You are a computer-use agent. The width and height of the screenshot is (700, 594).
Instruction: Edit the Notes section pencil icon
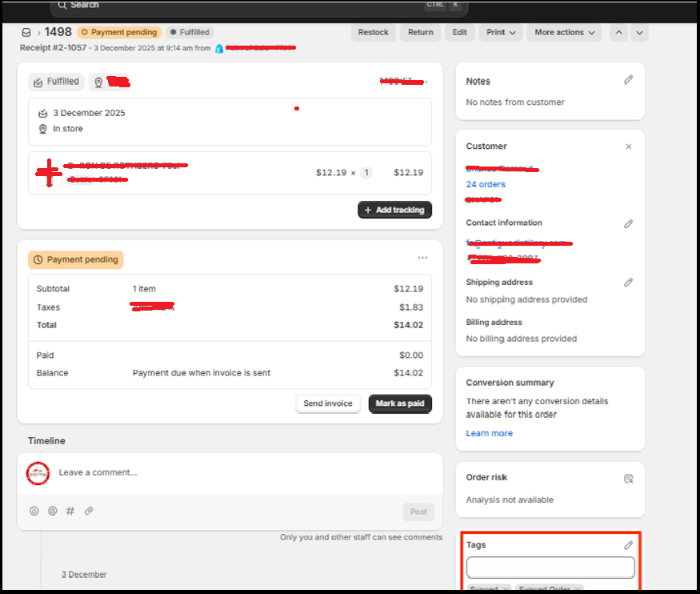point(628,80)
